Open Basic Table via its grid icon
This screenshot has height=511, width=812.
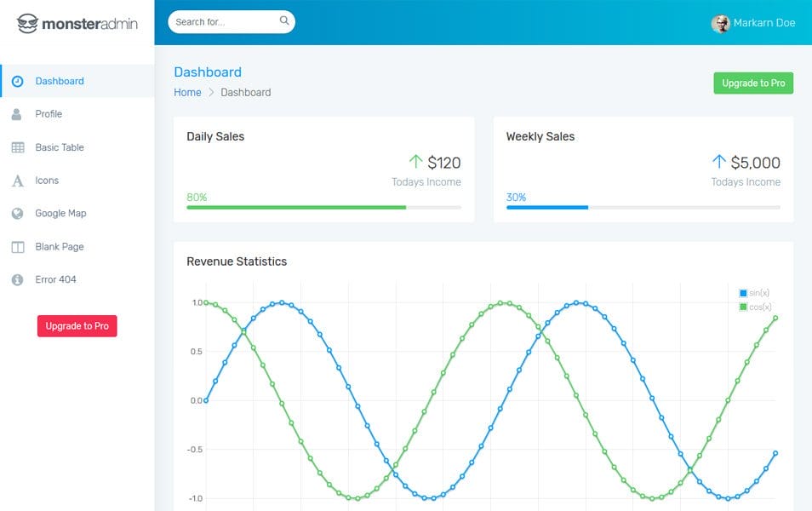(19, 146)
